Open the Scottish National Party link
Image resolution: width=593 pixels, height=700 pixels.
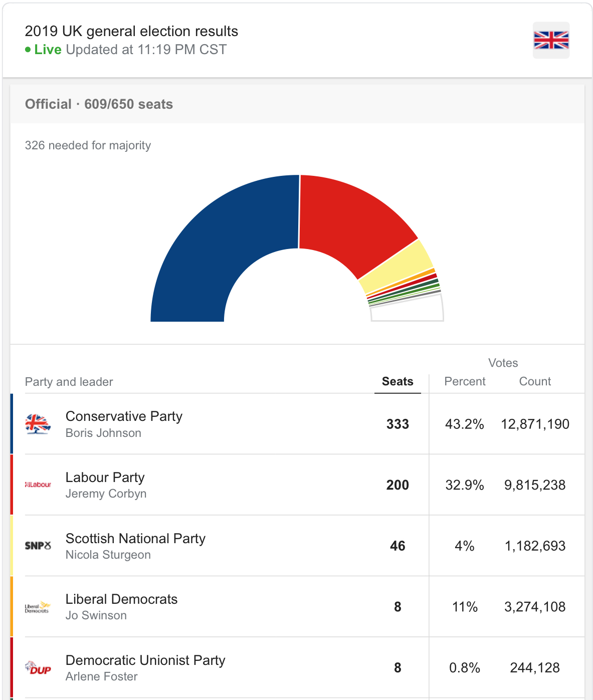(135, 539)
